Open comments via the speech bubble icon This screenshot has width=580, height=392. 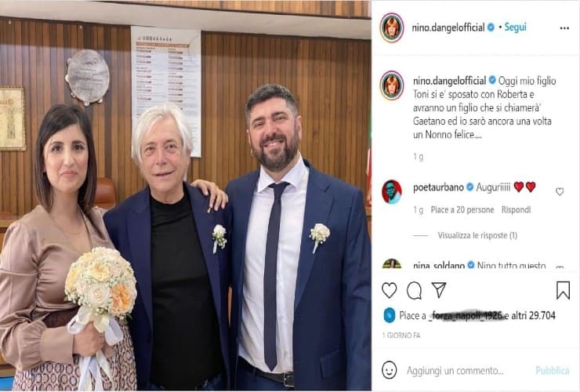[414, 290]
